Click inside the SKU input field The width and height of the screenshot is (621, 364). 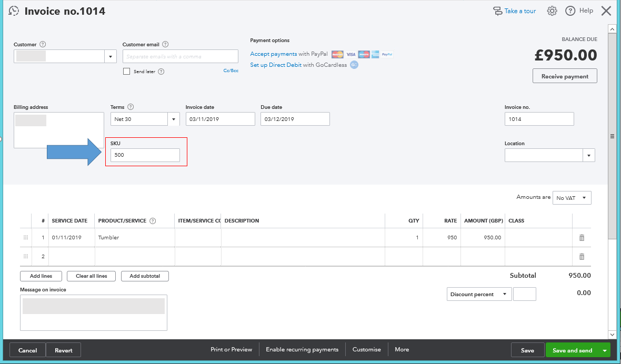coord(145,155)
